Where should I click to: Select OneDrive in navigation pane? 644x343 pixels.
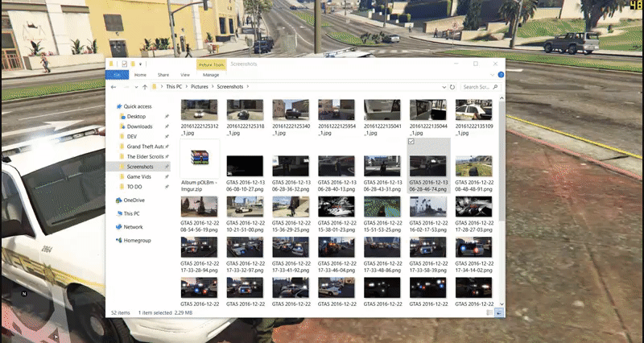pyautogui.click(x=130, y=200)
